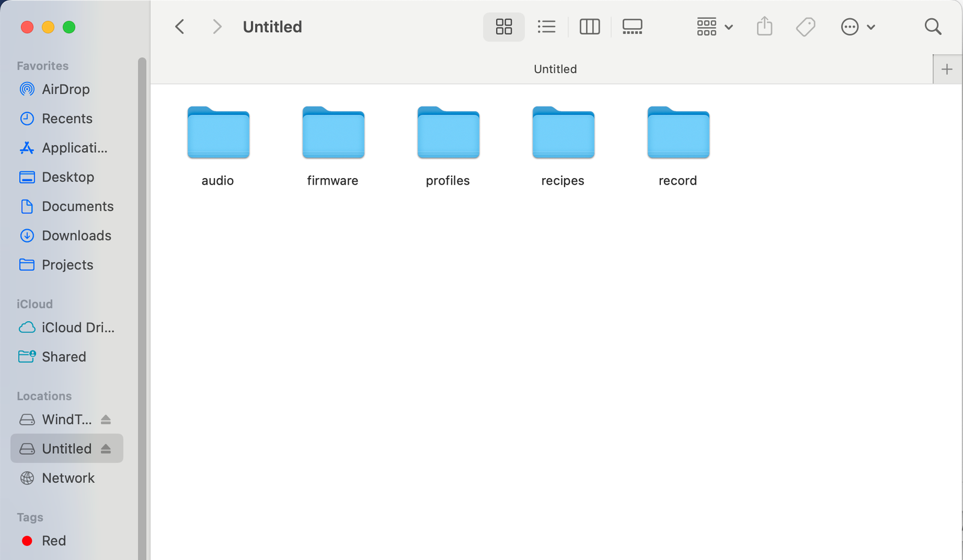Image resolution: width=963 pixels, height=560 pixels.
Task: Open the Group By dropdown
Action: pos(714,26)
